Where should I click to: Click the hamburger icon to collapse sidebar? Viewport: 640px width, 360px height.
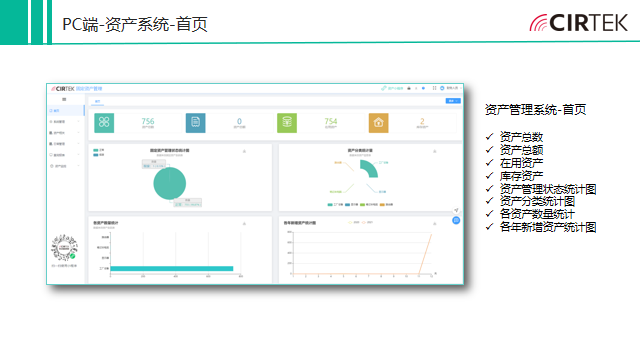pyautogui.click(x=64, y=99)
